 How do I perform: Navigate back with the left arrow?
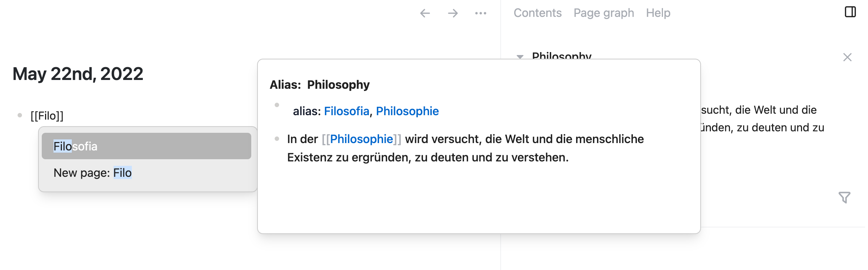click(424, 13)
